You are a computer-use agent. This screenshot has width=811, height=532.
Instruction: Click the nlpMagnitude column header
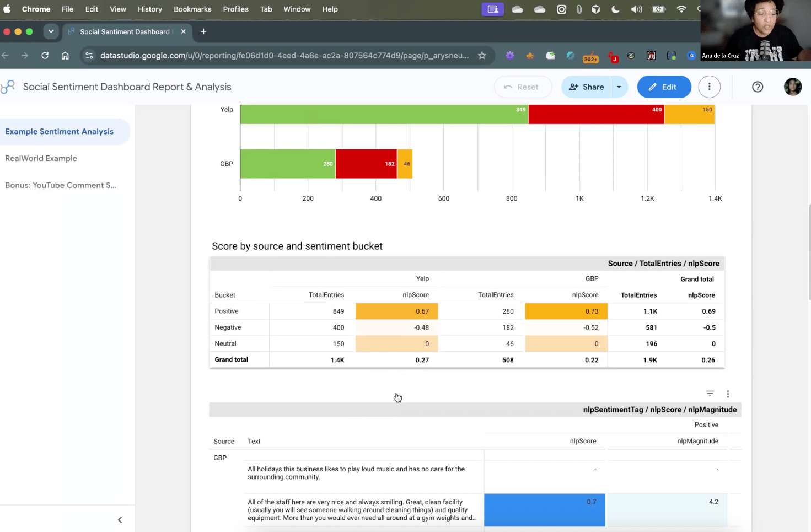tap(697, 441)
